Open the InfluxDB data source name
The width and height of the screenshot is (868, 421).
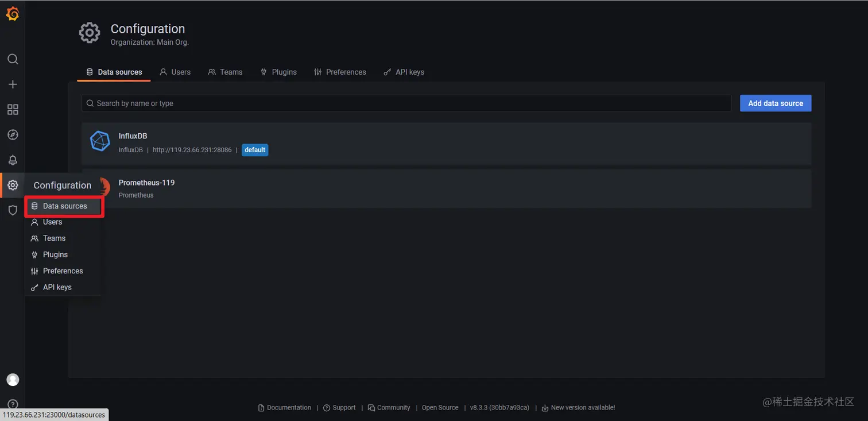click(x=133, y=136)
